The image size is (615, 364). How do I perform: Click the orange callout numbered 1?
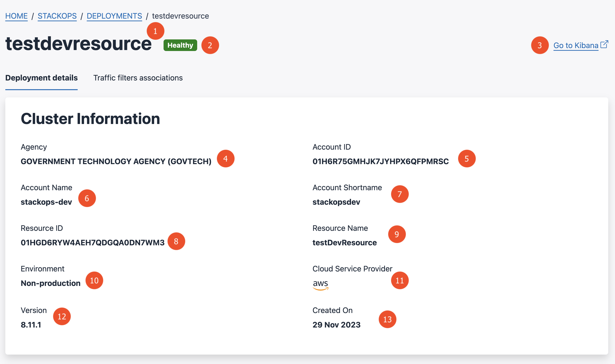point(155,31)
